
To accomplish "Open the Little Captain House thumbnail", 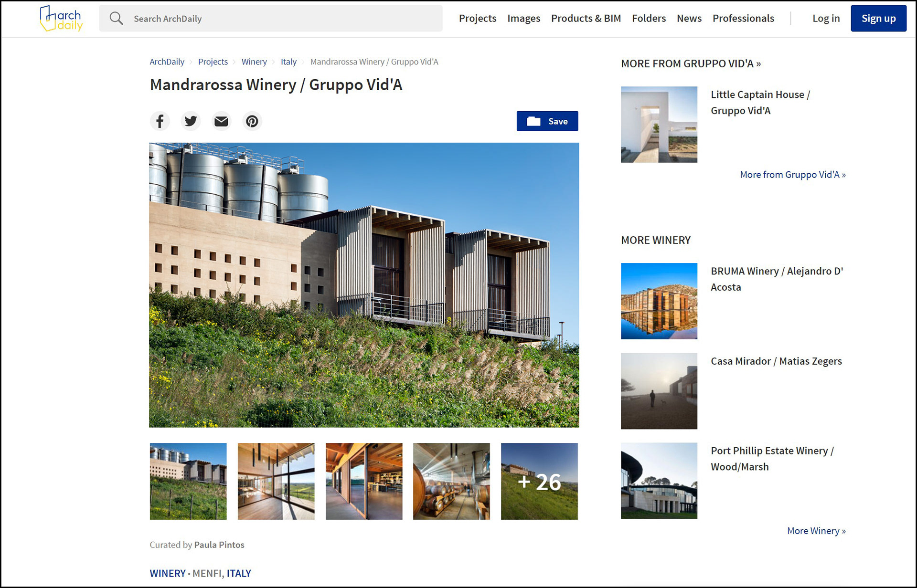I will coord(659,125).
